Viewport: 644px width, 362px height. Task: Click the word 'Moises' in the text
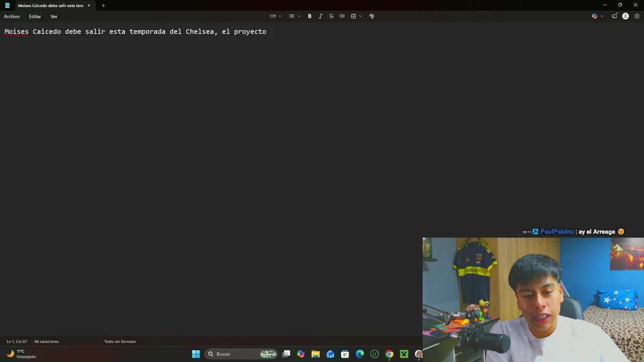click(x=17, y=31)
